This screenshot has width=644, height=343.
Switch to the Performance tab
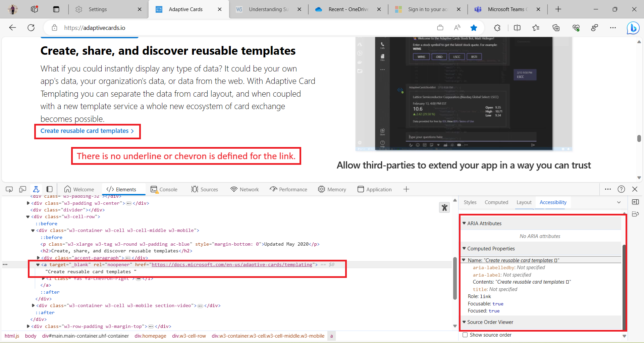click(x=288, y=189)
